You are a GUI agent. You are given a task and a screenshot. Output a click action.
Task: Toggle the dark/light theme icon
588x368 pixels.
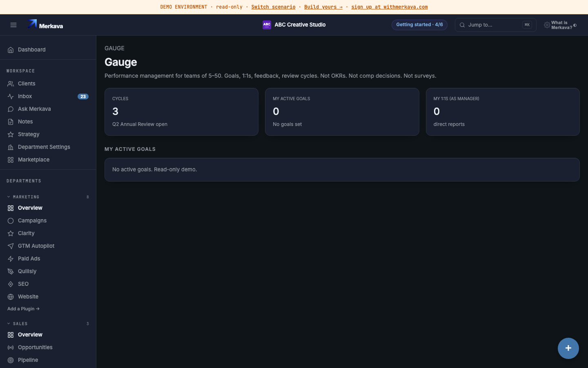[575, 25]
